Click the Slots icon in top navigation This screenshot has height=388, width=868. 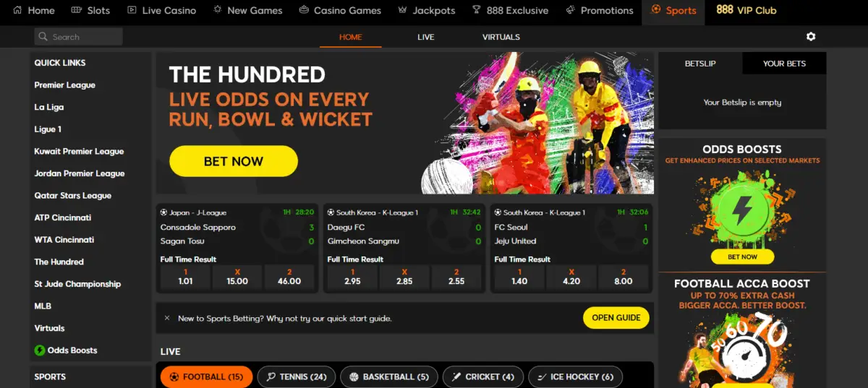click(77, 10)
